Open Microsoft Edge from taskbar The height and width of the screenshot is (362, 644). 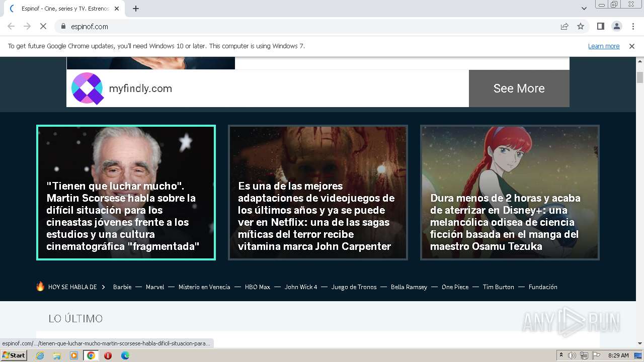point(125,355)
